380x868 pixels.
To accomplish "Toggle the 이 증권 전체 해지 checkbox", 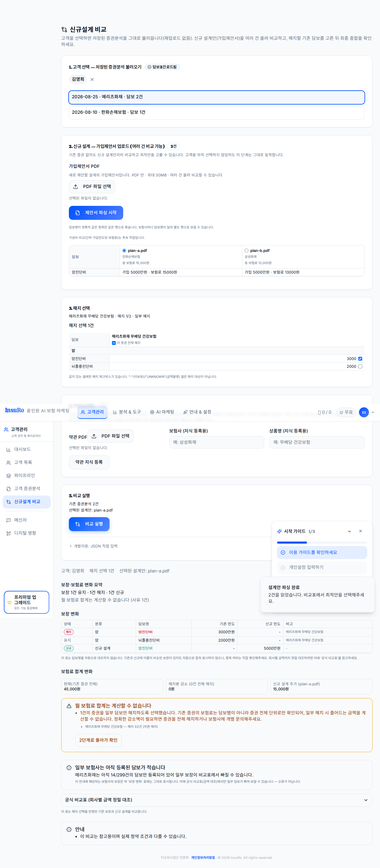I will pyautogui.click(x=113, y=343).
